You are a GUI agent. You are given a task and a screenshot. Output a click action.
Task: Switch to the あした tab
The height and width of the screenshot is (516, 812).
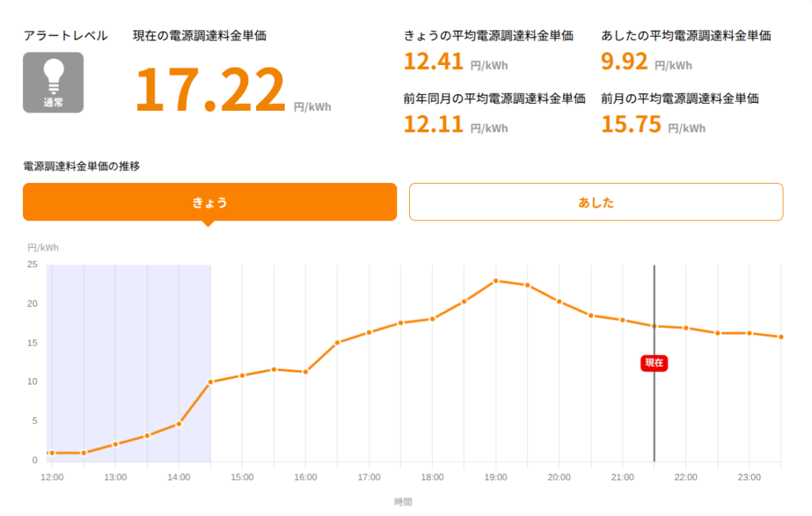(596, 202)
